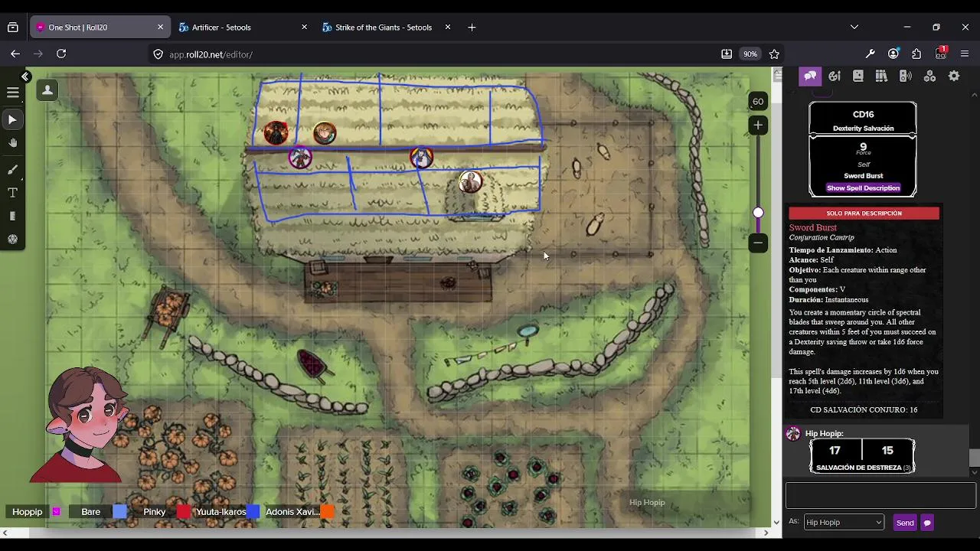The height and width of the screenshot is (551, 980).
Task: Switch to the Artificer - 5etools tab
Action: click(240, 27)
